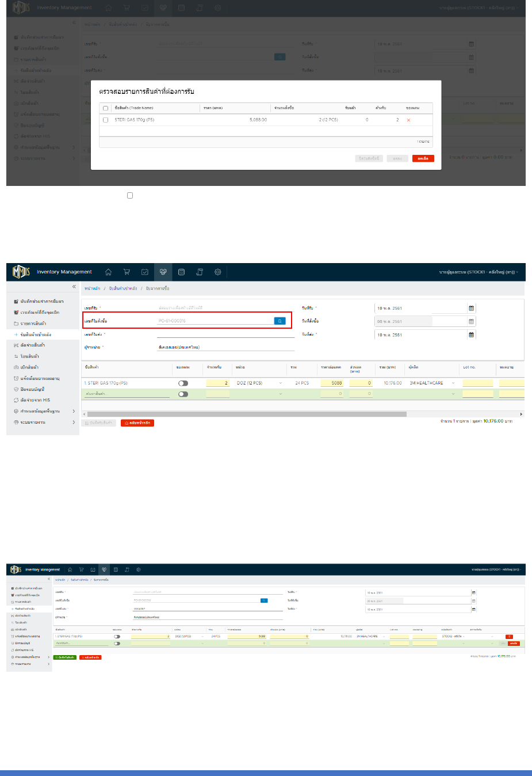Screen dimensions: 532x776
Task: Click quantity field showing 2, middle screenshot
Action: tap(217, 383)
